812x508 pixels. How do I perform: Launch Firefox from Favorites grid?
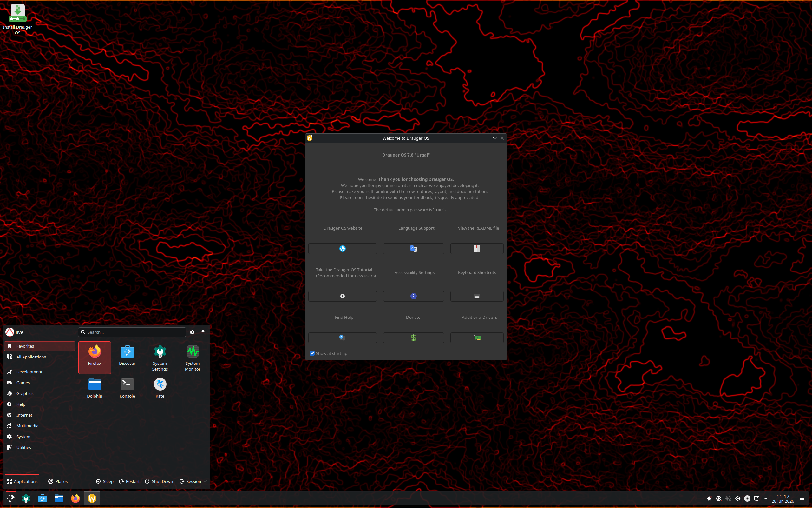(95, 357)
